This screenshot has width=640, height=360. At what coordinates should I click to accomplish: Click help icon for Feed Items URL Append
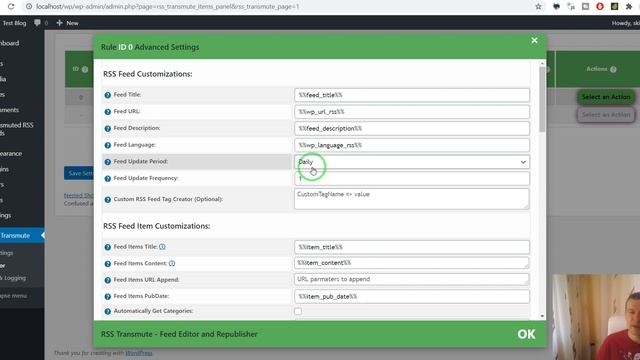click(108, 280)
